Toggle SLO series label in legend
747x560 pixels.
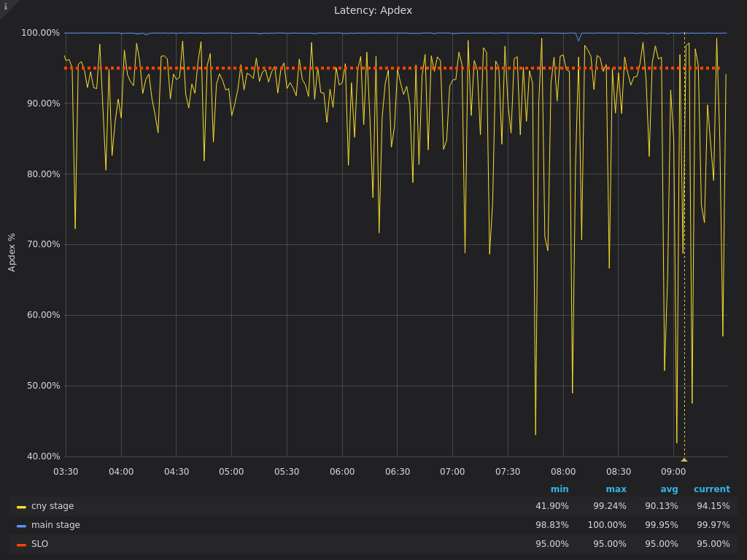(x=39, y=544)
